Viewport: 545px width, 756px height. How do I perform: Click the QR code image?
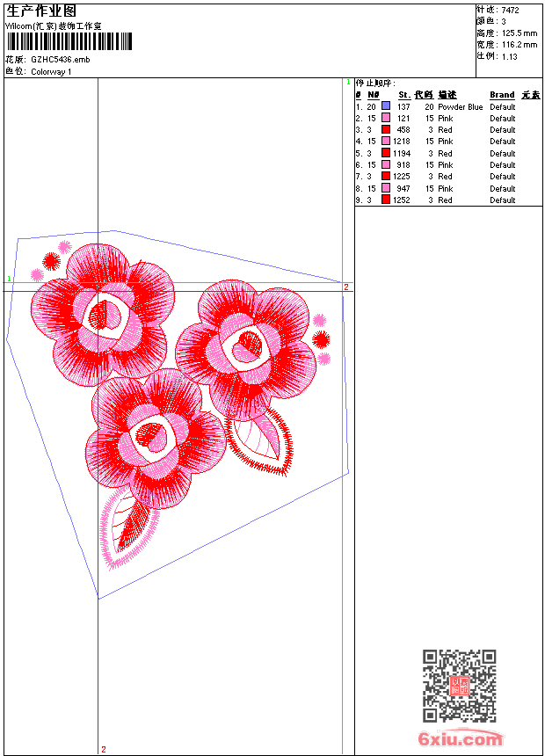tap(459, 686)
